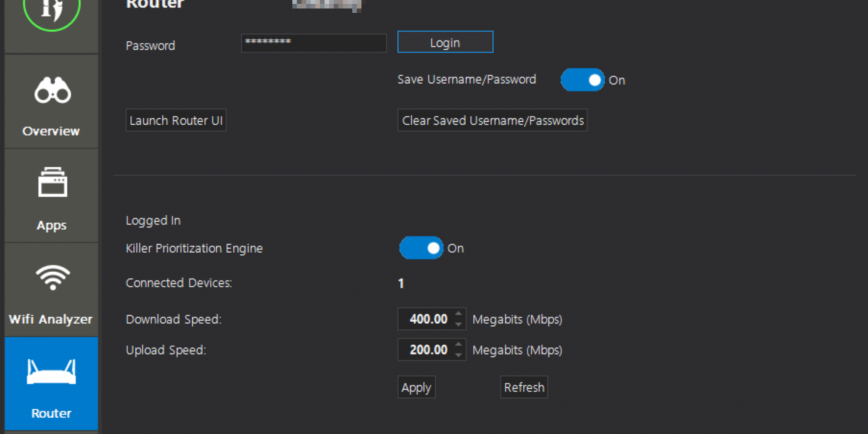Screen dimensions: 868x434
Task: Click the router Password input field
Action: click(314, 43)
